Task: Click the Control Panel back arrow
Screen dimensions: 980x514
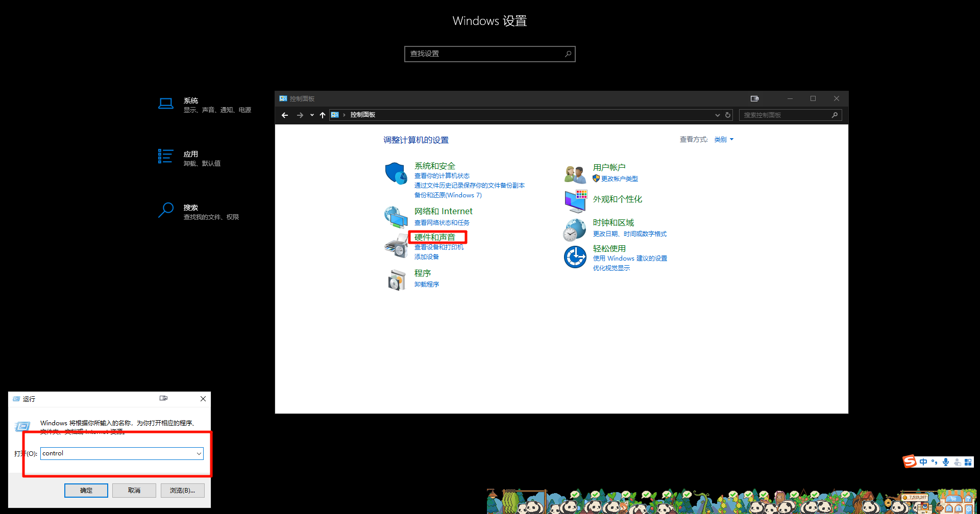Action: 285,115
